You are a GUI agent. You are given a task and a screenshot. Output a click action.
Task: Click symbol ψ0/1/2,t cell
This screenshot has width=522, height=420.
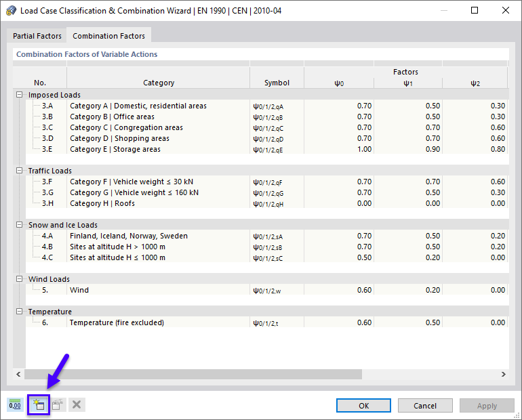tap(277, 323)
